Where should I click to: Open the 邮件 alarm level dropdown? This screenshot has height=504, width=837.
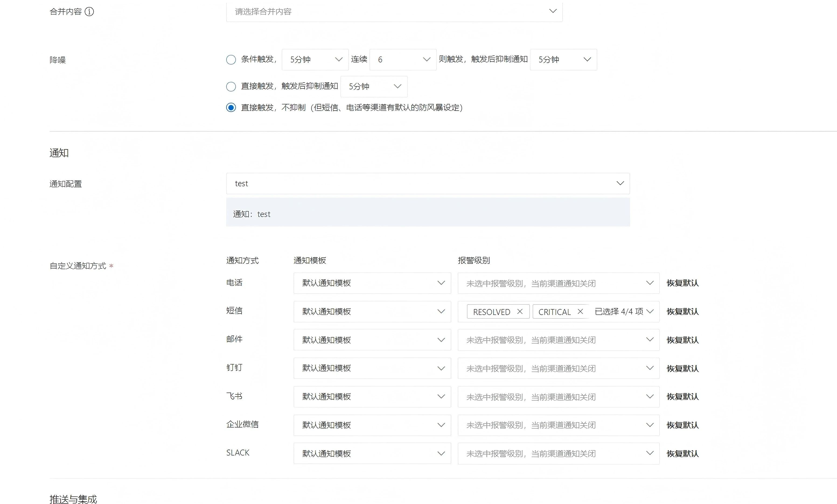(x=559, y=340)
